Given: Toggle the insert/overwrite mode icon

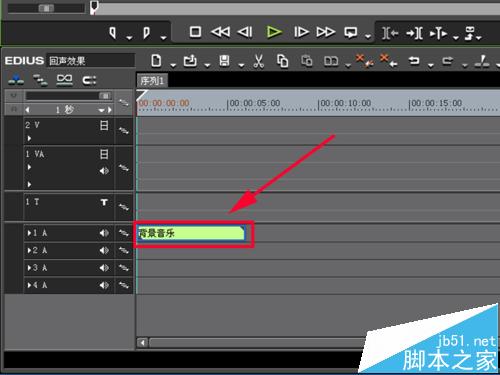Looking at the screenshot, I should coord(16,80).
